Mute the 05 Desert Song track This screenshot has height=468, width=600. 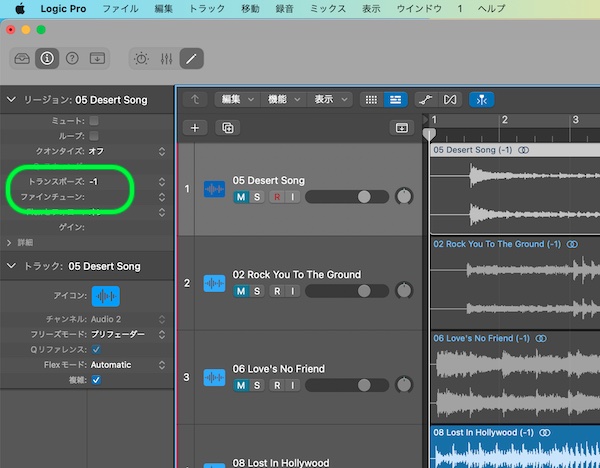point(241,197)
